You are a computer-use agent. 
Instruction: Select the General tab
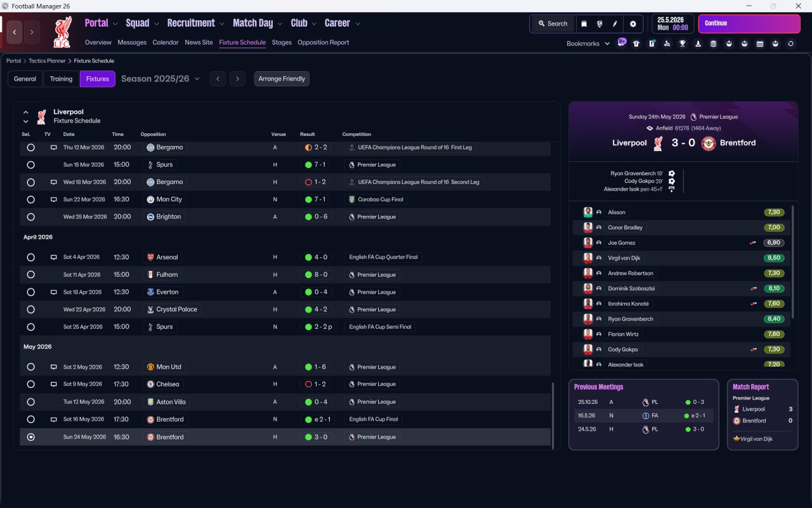(x=25, y=79)
